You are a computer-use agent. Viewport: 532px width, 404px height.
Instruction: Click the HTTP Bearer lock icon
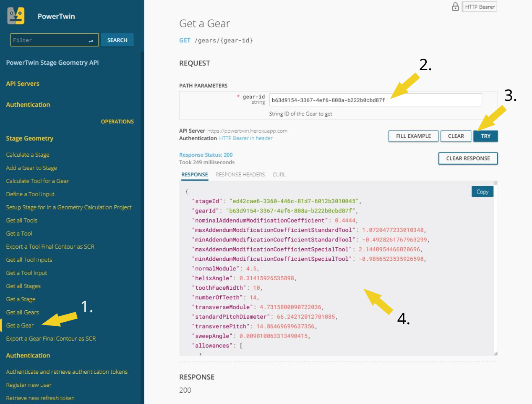coord(455,7)
